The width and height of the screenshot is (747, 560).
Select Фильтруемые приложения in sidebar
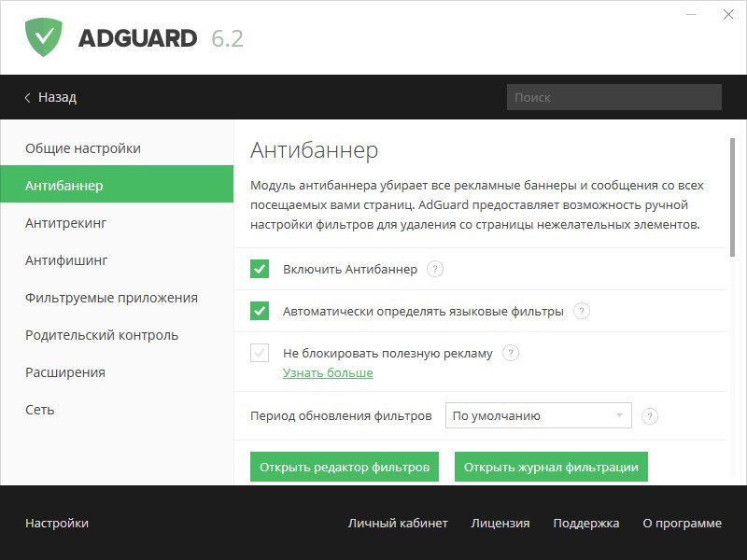(x=117, y=298)
